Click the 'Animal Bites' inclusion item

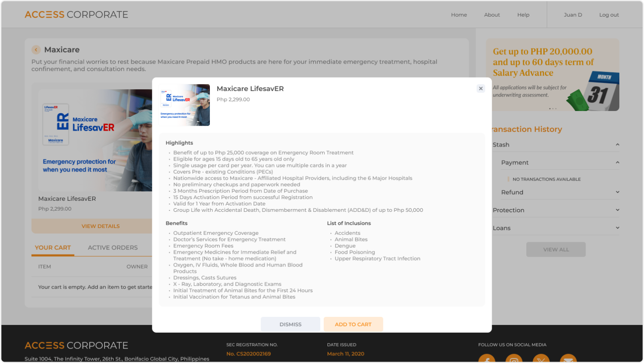(351, 240)
